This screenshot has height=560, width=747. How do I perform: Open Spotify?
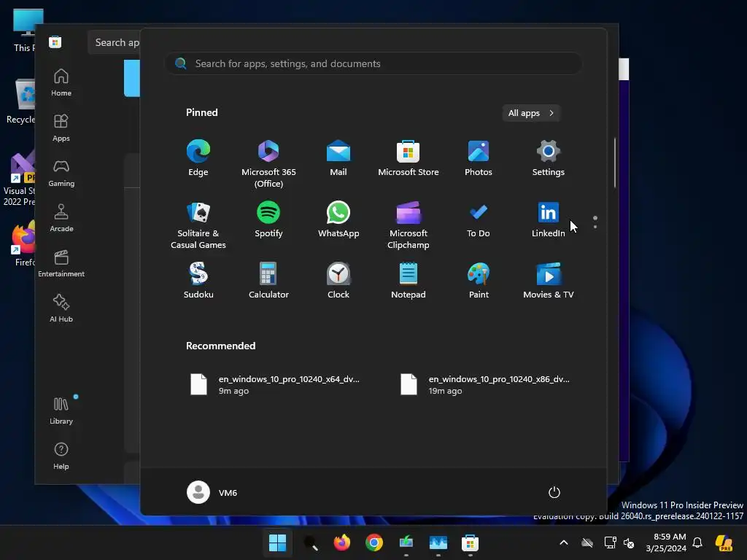[268, 219]
